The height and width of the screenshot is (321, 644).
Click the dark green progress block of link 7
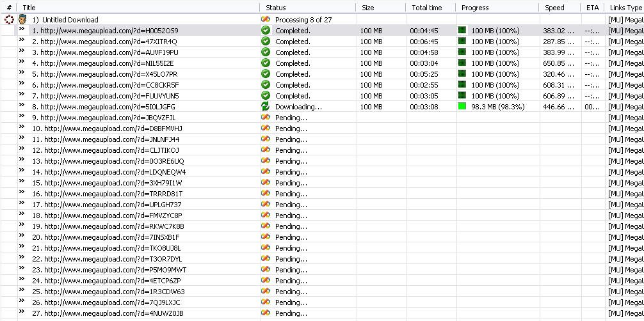point(462,96)
